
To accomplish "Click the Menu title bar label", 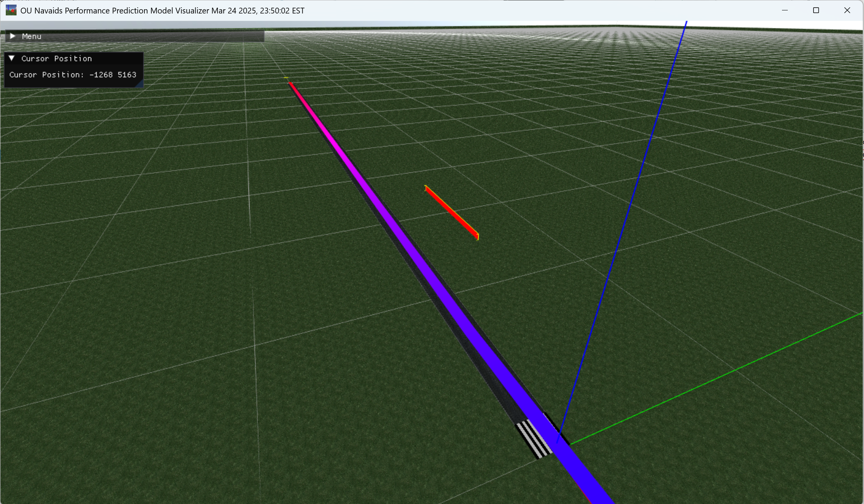I will 32,36.
